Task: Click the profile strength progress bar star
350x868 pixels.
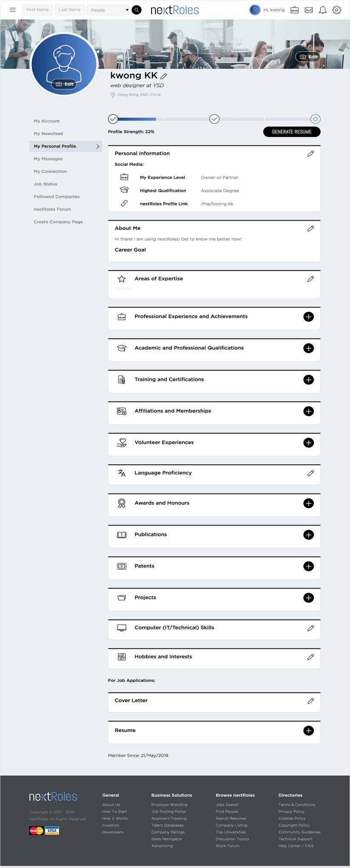Action: (x=315, y=119)
